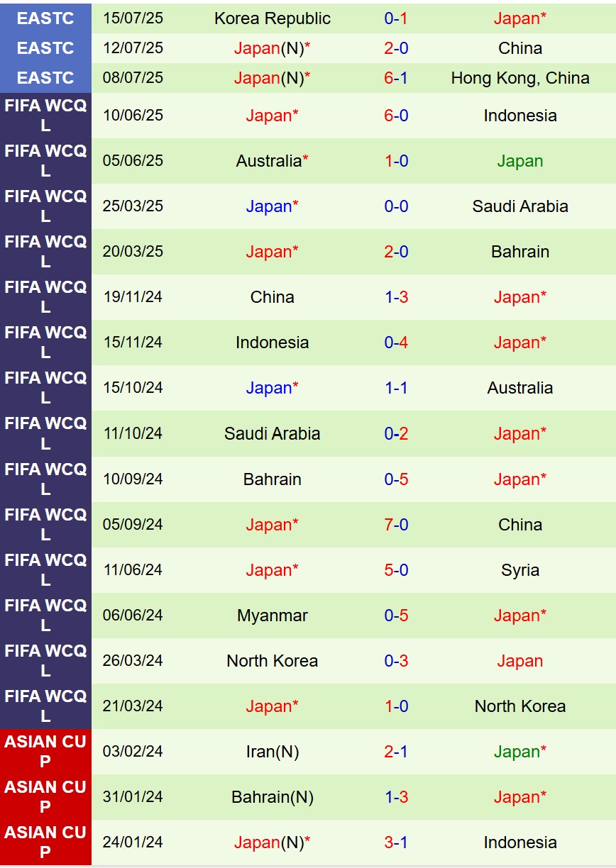This screenshot has height=868, width=616.
Task: Click the ASIAN CUP label for 31/01/24
Action: pos(45,797)
